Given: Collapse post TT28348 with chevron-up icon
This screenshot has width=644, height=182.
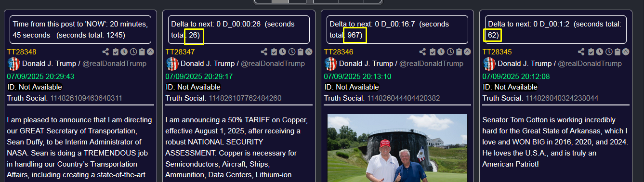Looking at the screenshot, I should click(x=150, y=52).
